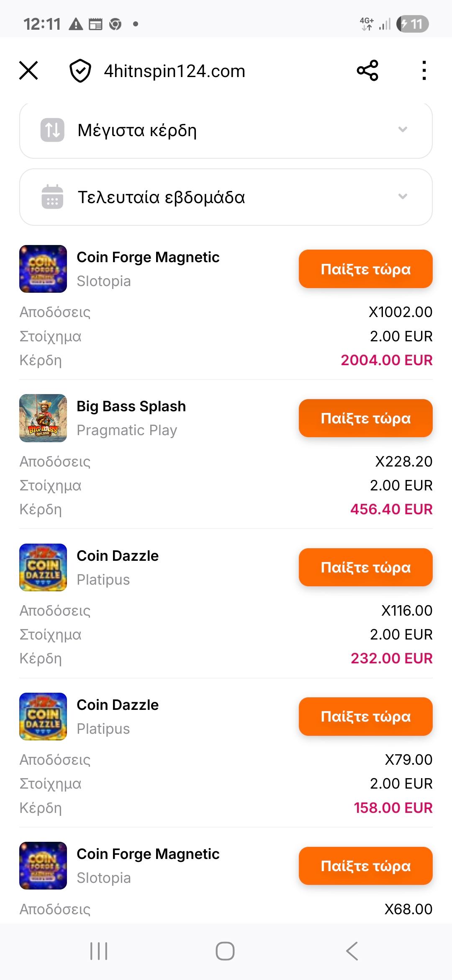Expand the Τελευταία εβδομάδα period dropdown
This screenshot has width=452, height=980.
402,196
